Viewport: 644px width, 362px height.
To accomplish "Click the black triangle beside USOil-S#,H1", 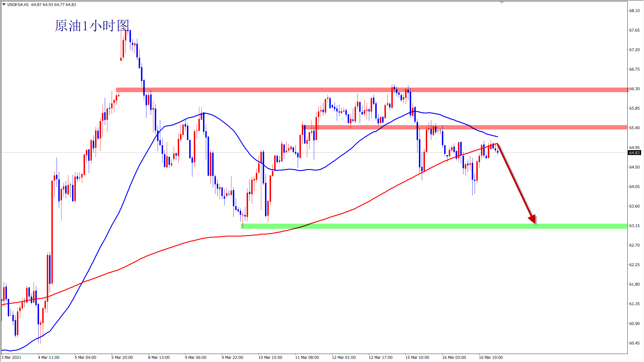I will [x=4, y=4].
